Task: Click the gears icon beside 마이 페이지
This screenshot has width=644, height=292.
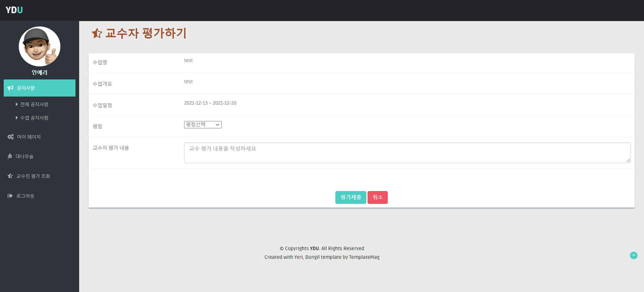Action: [x=11, y=137]
